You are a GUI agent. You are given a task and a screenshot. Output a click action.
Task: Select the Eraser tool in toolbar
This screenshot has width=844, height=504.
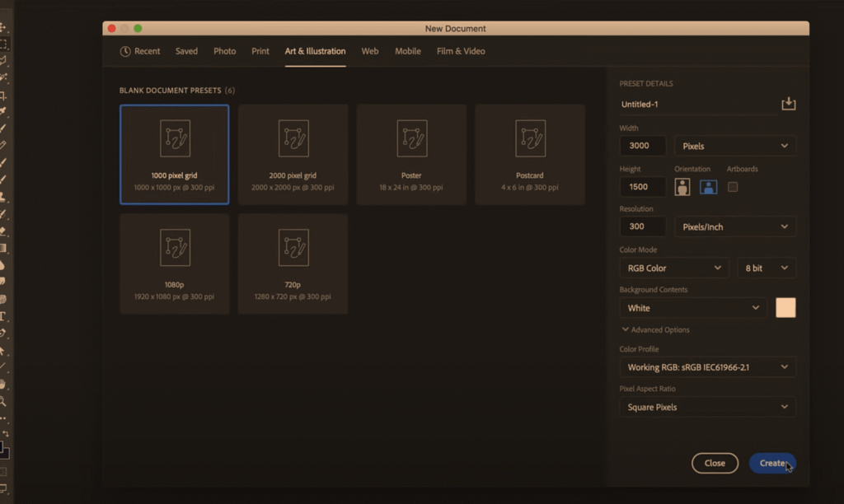(x=3, y=231)
